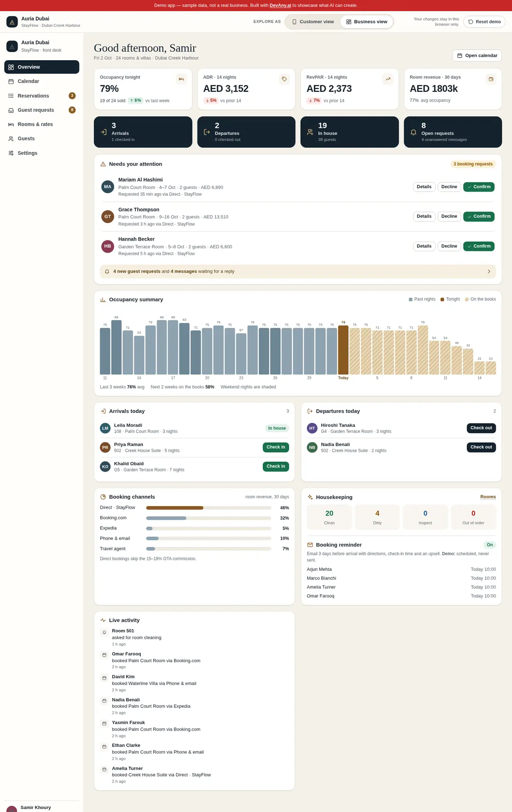The width and height of the screenshot is (512, 812).
Task: Click the Auria Dubai logo in top header
Action: click(x=12, y=22)
